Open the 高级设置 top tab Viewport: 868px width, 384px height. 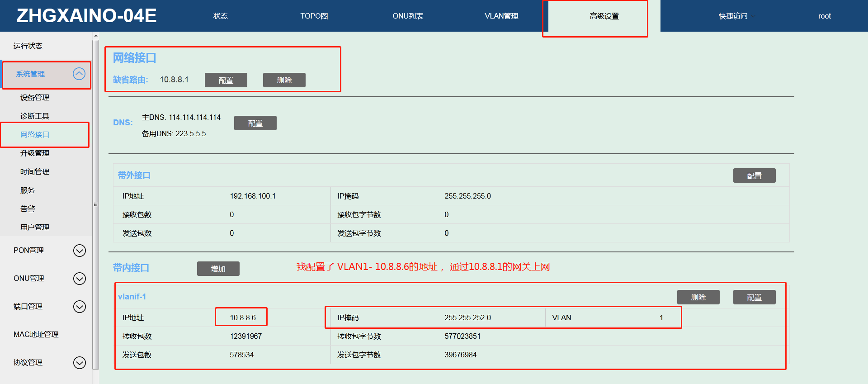[x=604, y=16]
